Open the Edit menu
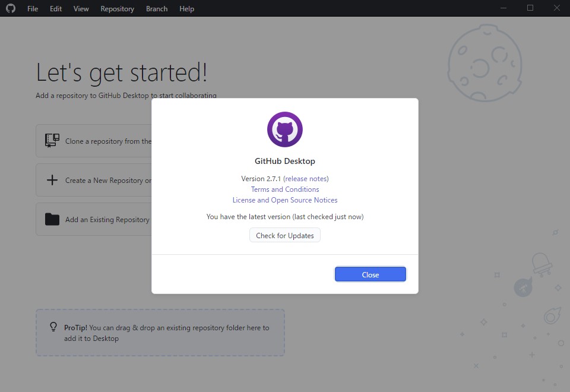Image resolution: width=570 pixels, height=392 pixels. pos(55,8)
